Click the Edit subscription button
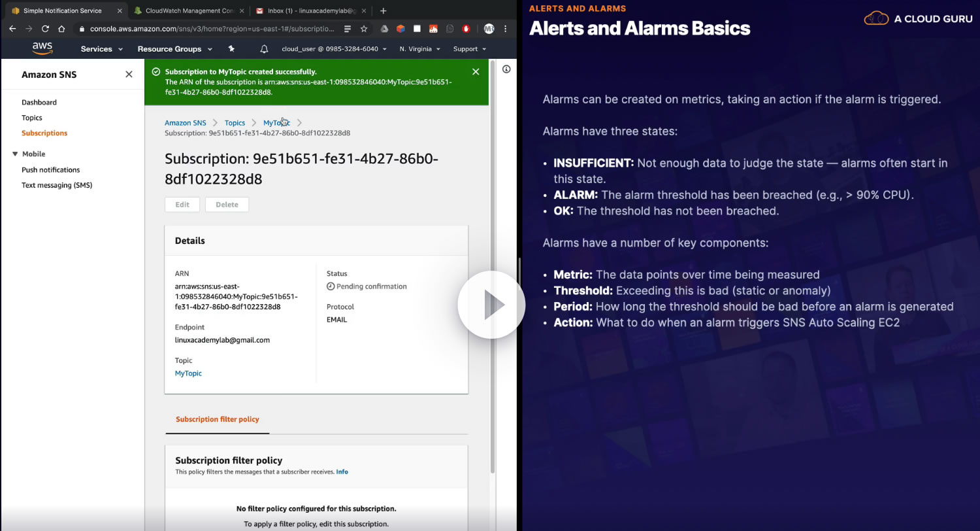 (182, 205)
